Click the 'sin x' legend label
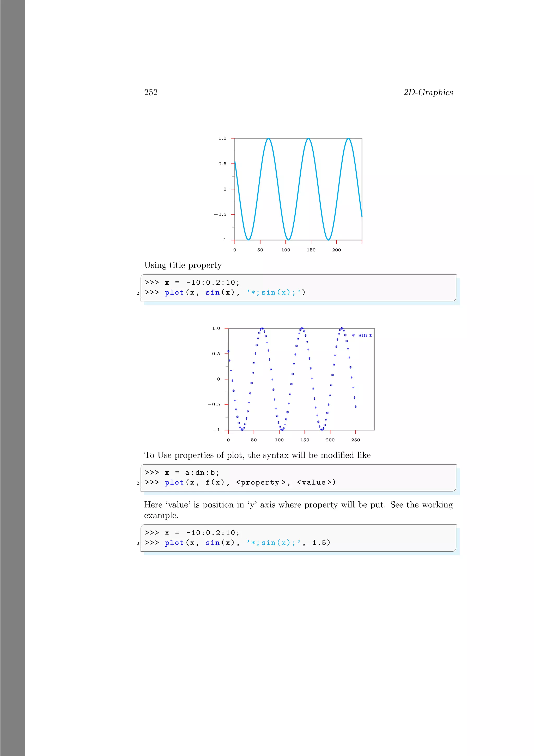Viewport: 534px width, 756px height. [365, 335]
